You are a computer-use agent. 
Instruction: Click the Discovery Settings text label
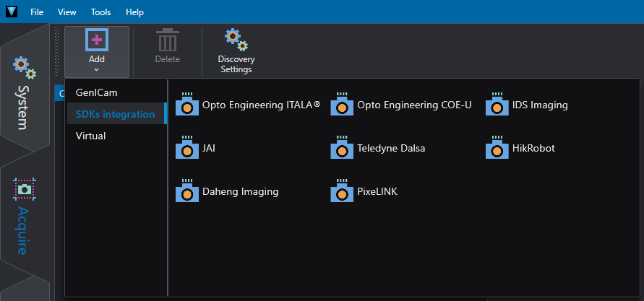(236, 64)
